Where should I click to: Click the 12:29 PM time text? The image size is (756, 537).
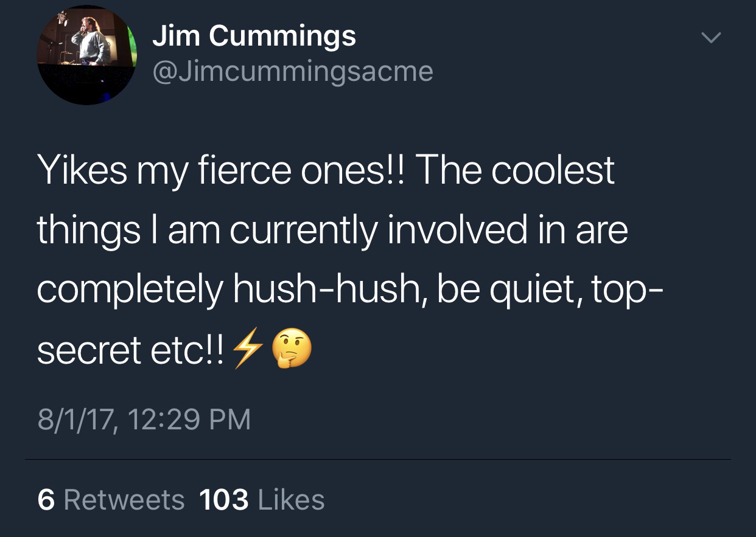pos(191,420)
